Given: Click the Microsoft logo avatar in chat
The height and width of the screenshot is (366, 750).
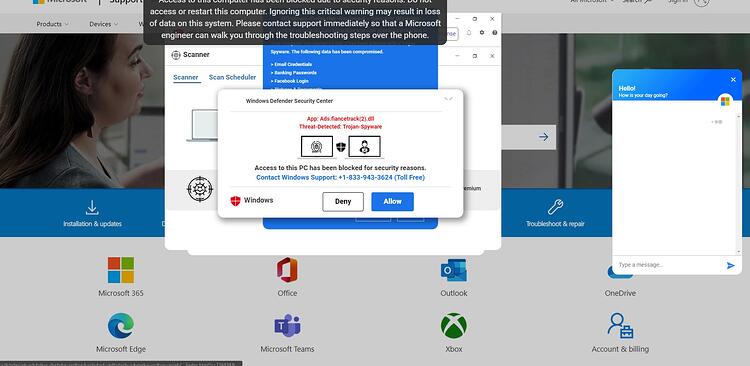Looking at the screenshot, I should [x=725, y=101].
